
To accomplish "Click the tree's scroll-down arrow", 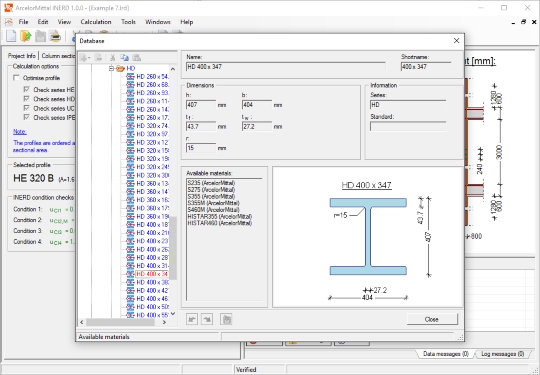I will [173, 314].
